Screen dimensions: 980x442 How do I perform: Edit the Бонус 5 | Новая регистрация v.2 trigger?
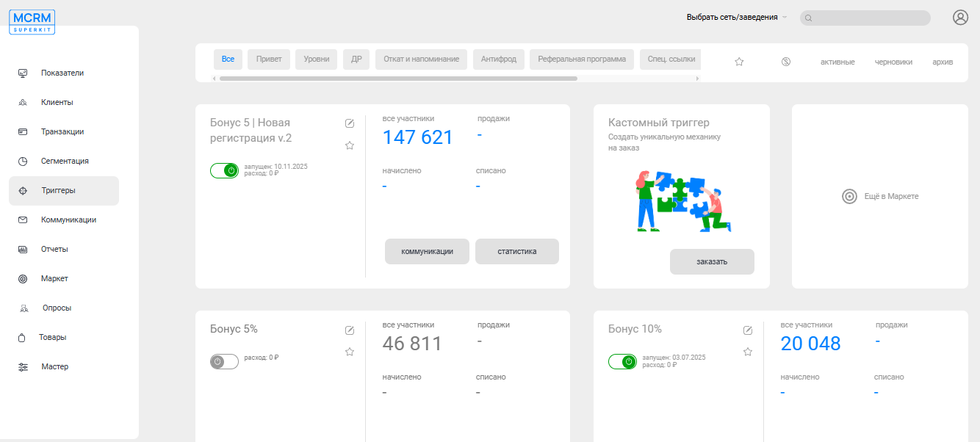tap(350, 123)
